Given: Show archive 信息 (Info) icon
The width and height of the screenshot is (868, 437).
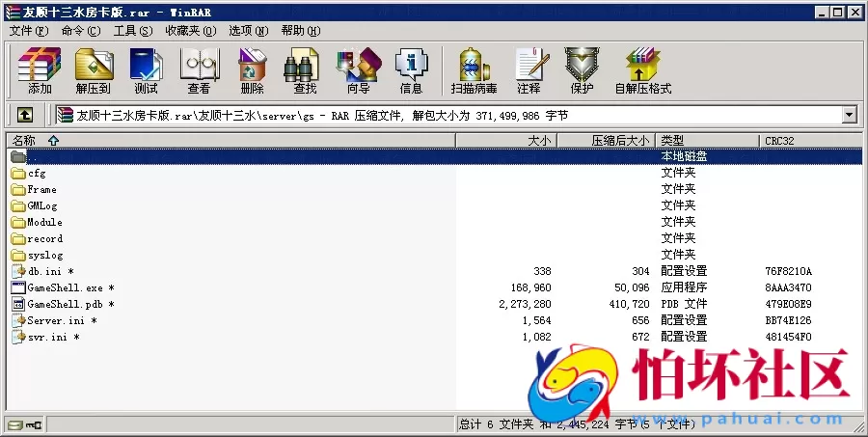Looking at the screenshot, I should pyautogui.click(x=411, y=71).
